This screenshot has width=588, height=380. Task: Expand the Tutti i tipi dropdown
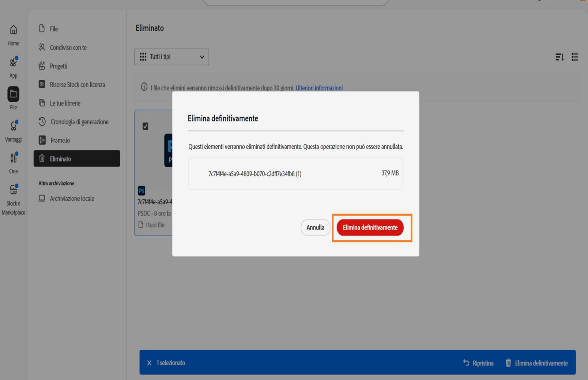tap(171, 57)
